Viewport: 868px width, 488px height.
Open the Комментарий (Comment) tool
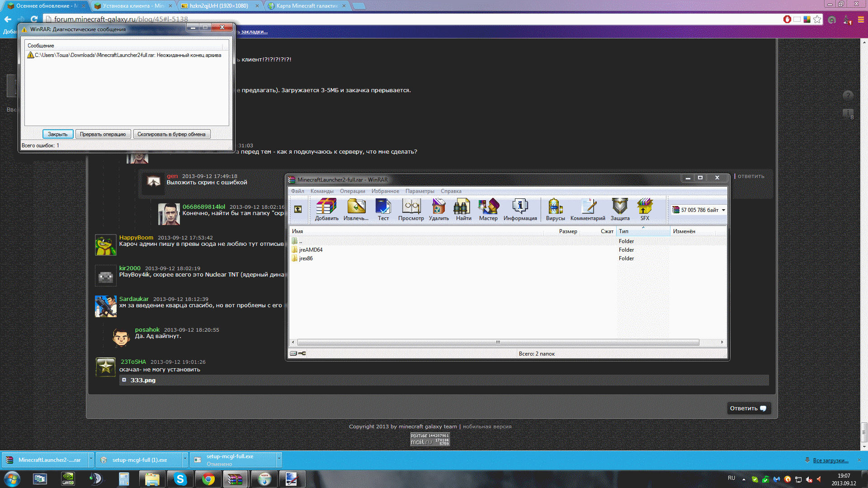[x=588, y=210]
